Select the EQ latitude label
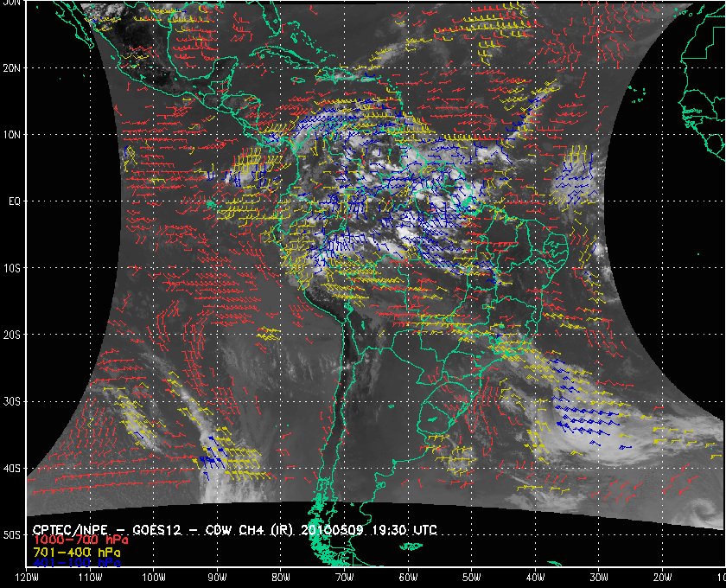Image resolution: width=726 pixels, height=588 pixels. coord(14,201)
